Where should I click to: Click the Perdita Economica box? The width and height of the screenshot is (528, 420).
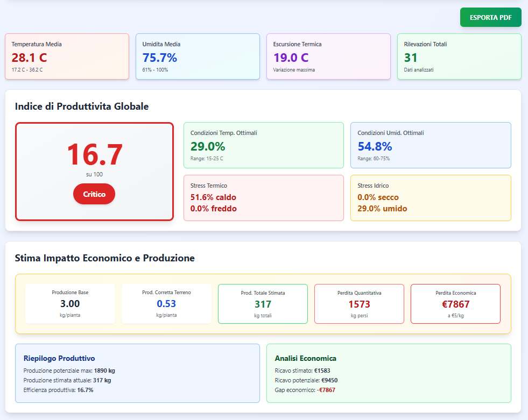[455, 304]
